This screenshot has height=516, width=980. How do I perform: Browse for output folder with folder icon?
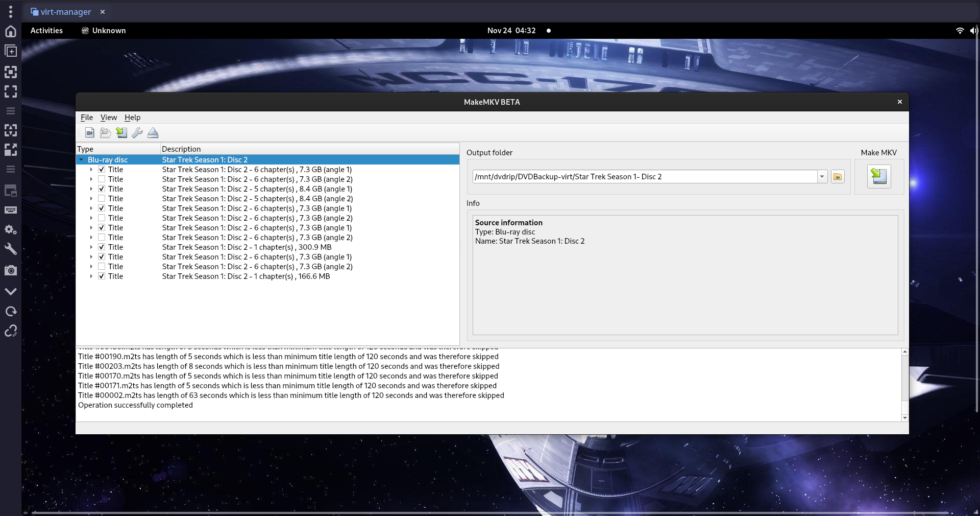838,177
